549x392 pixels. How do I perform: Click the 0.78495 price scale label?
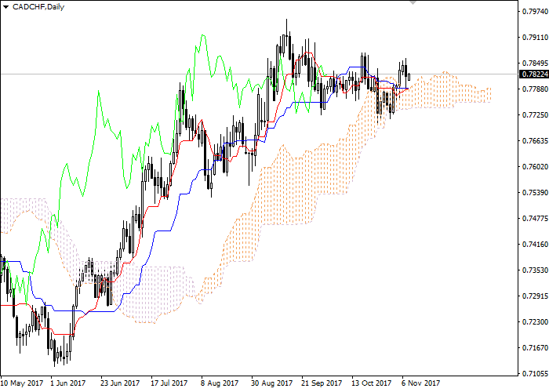pos(535,64)
